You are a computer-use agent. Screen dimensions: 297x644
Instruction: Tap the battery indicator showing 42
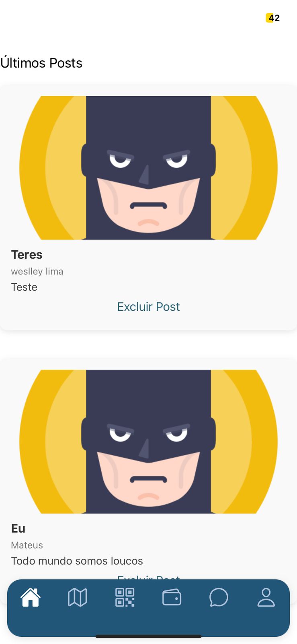click(x=273, y=18)
